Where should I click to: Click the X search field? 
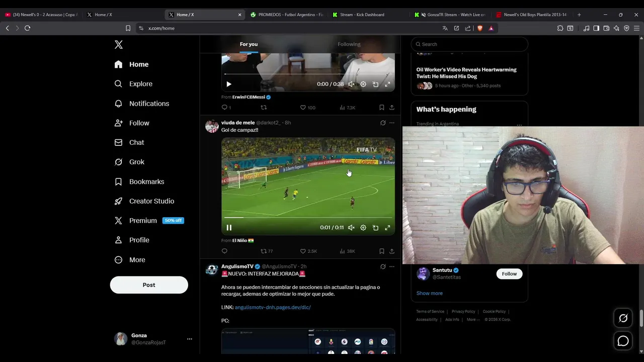pos(469,44)
